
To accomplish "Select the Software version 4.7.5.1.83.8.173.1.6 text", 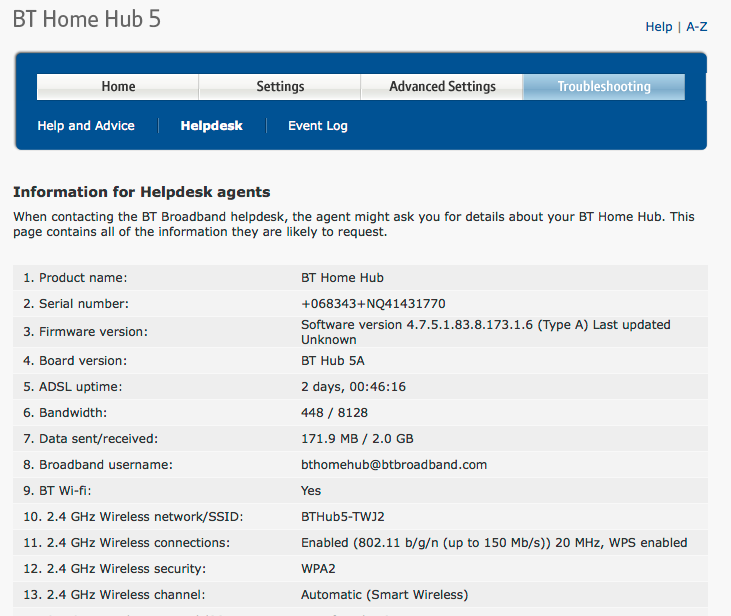I will tap(417, 325).
